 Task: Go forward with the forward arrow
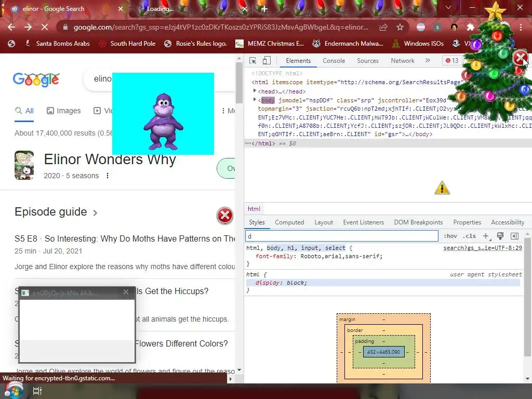pos(28,27)
